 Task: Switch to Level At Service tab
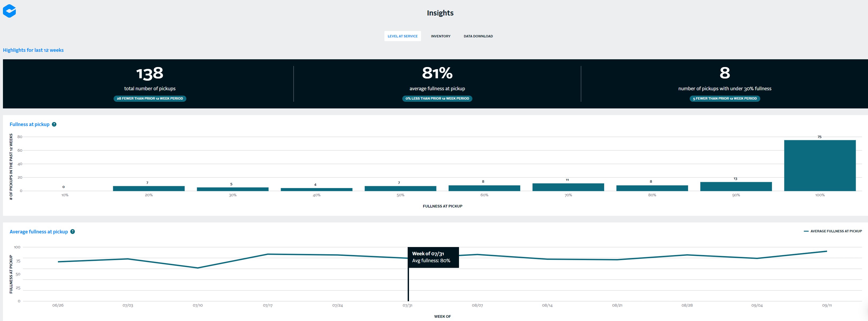(402, 36)
